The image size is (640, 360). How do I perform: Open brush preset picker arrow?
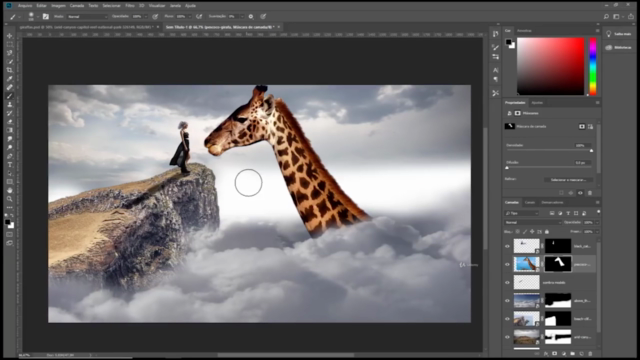(x=38, y=17)
